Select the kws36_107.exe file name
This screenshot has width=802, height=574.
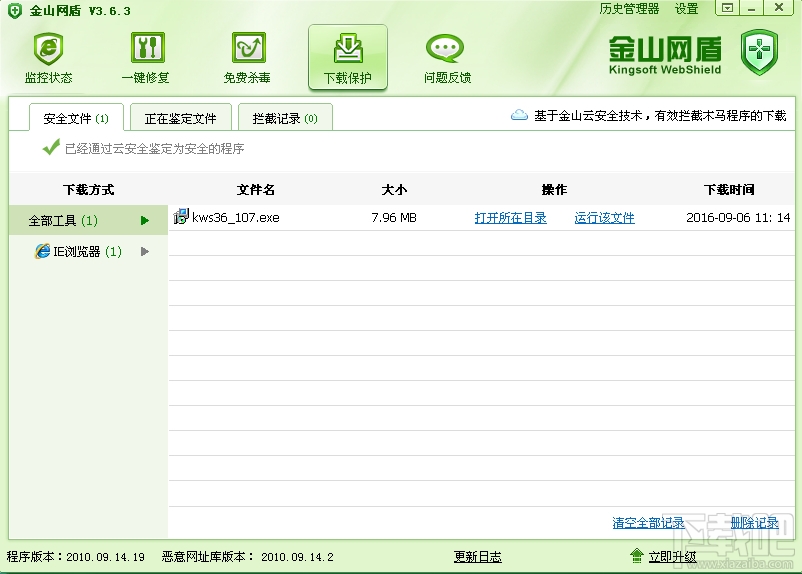click(x=236, y=217)
